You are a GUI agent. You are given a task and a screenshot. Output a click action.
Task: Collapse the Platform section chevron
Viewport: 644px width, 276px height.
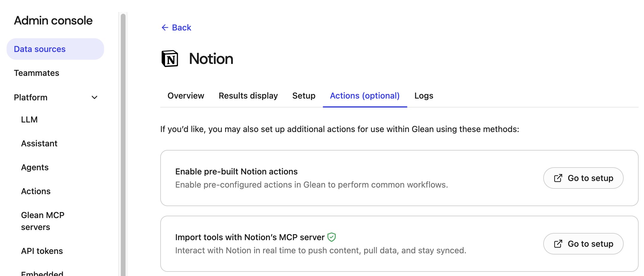click(94, 97)
